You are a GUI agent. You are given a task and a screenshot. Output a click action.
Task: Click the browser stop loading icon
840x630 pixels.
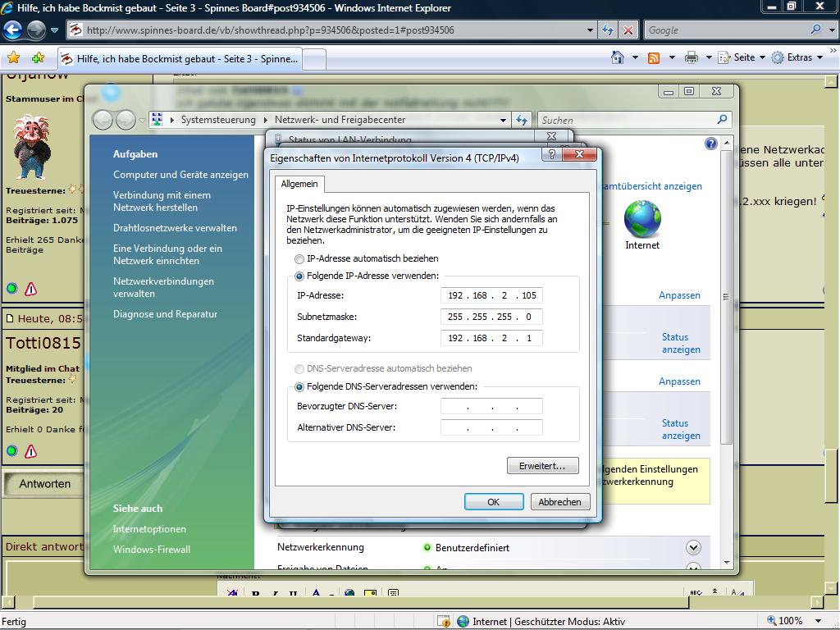coord(628,30)
